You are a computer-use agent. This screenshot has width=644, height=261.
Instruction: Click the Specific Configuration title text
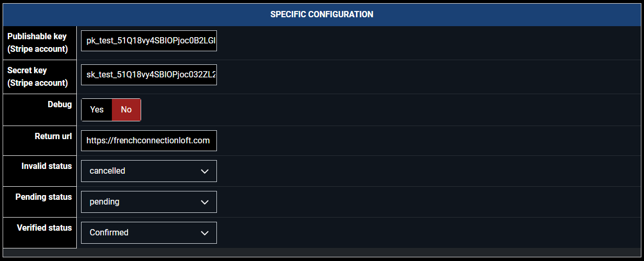click(321, 15)
